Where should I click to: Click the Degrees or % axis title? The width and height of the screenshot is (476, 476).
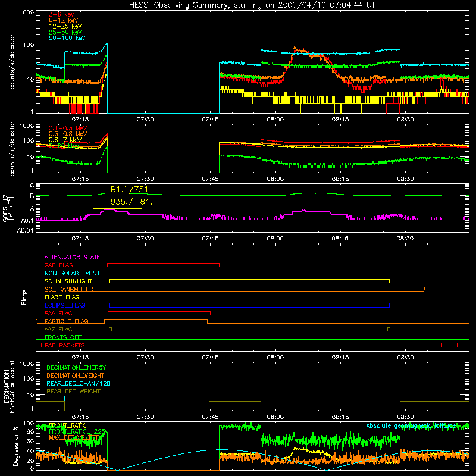tap(16, 446)
